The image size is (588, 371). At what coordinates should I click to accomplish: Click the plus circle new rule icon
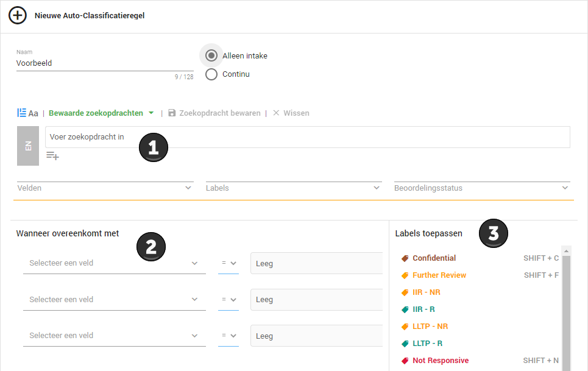tap(17, 15)
